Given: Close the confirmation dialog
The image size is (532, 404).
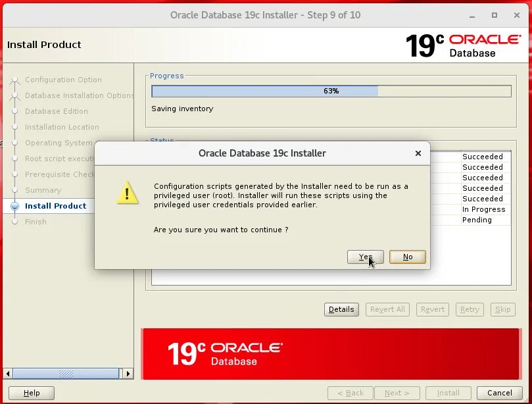Looking at the screenshot, I should pos(418,153).
